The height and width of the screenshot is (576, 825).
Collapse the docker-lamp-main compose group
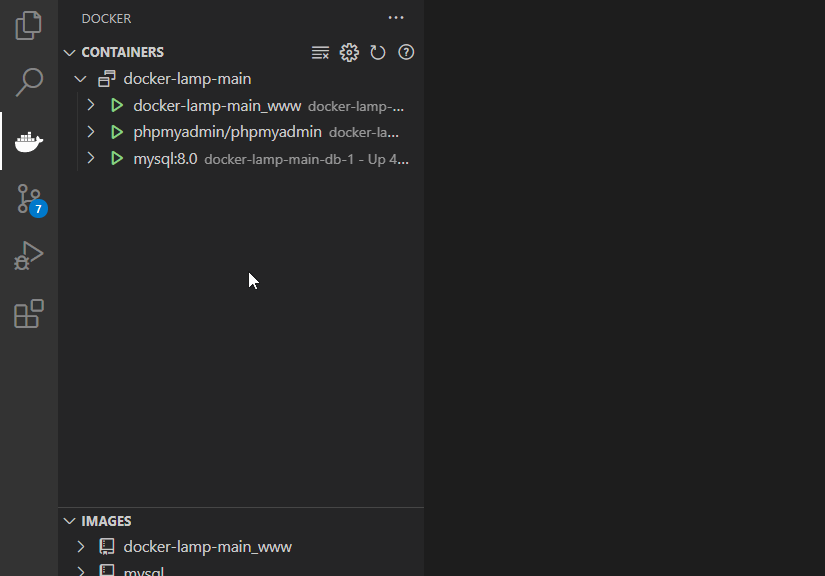coord(81,79)
